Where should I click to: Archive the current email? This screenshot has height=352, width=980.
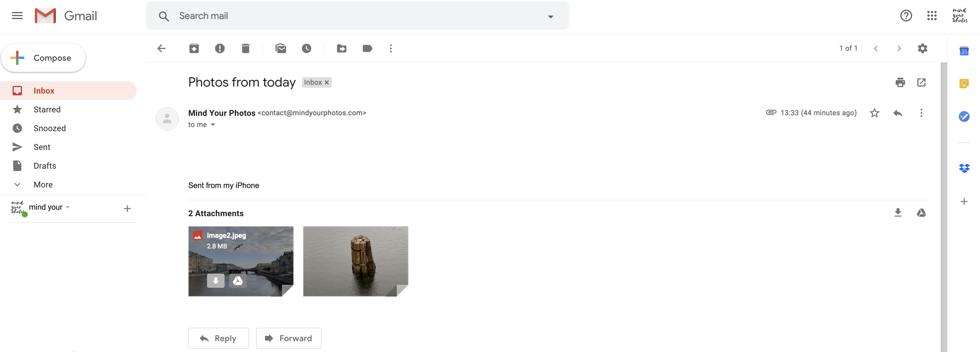pos(194,48)
